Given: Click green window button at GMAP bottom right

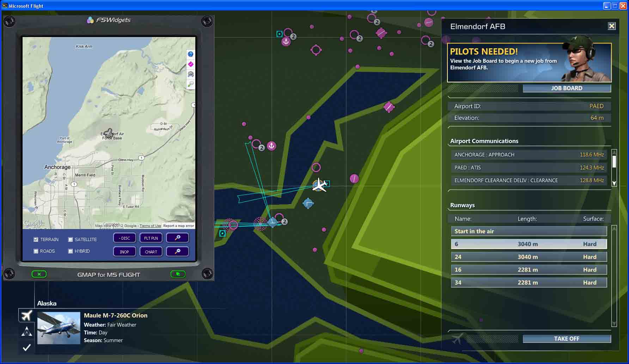Looking at the screenshot, I should (x=178, y=274).
